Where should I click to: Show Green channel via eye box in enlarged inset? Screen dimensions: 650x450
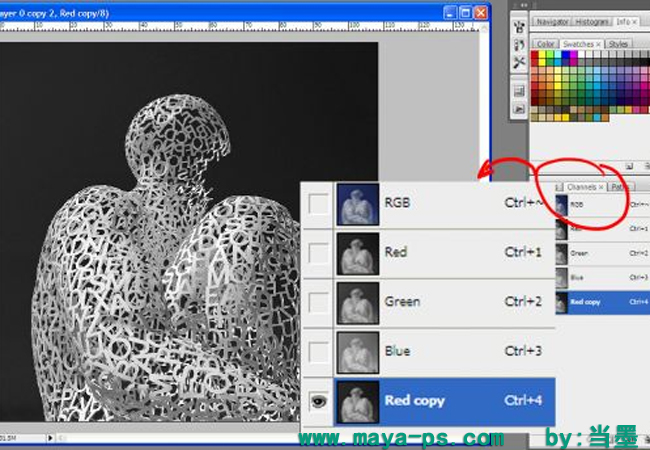[318, 302]
